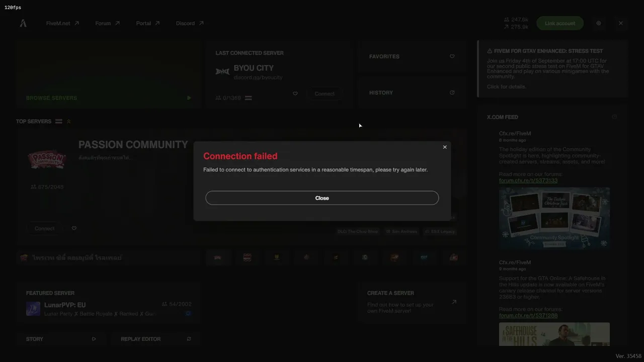Viewport: 644px width, 362px height.
Task: Select the ninth server icon in the carousel
Action: click(453, 257)
